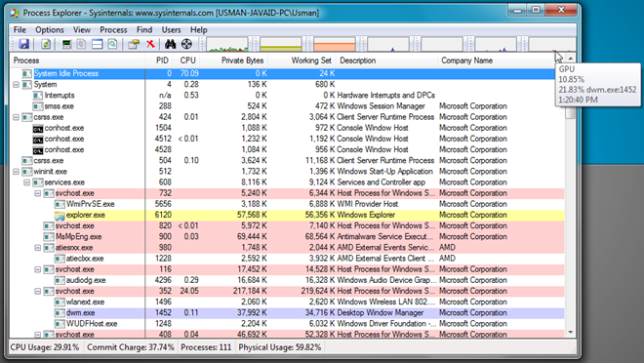Click the MsMpEng.exe process icon
Image resolution: width=644 pixels, height=363 pixels.
click(49, 237)
